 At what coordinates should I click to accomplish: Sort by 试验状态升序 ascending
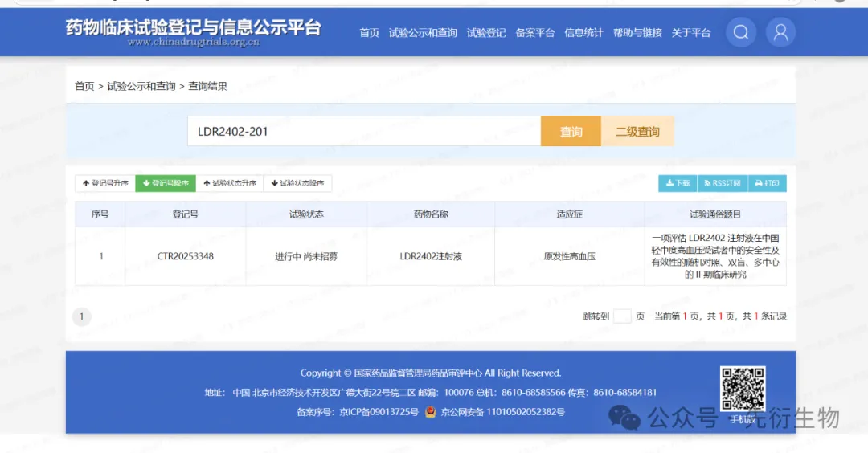pyautogui.click(x=229, y=183)
